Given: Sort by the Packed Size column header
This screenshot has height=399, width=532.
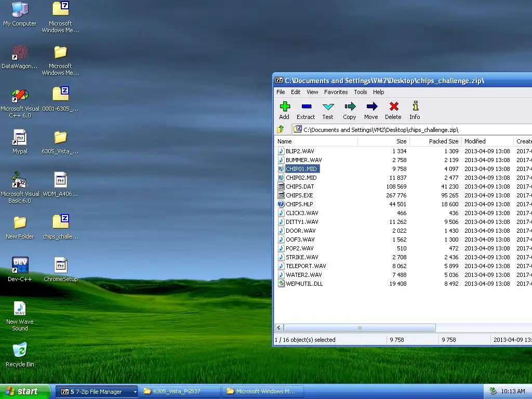Looking at the screenshot, I should 436,141.
